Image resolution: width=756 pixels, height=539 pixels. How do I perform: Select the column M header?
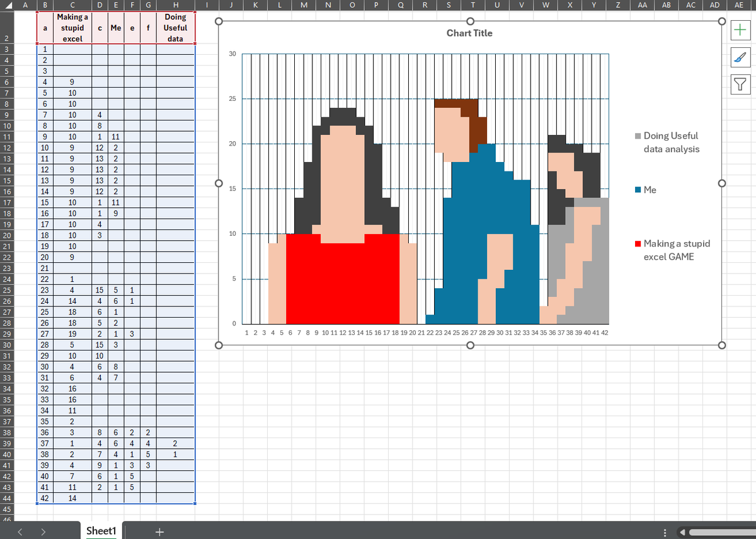tap(304, 5)
